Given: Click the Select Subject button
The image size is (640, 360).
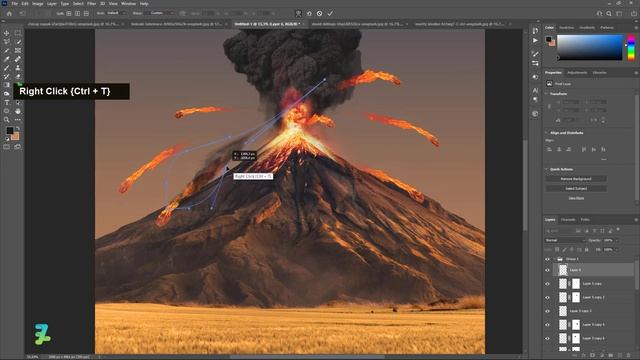Looking at the screenshot, I should click(x=576, y=189).
